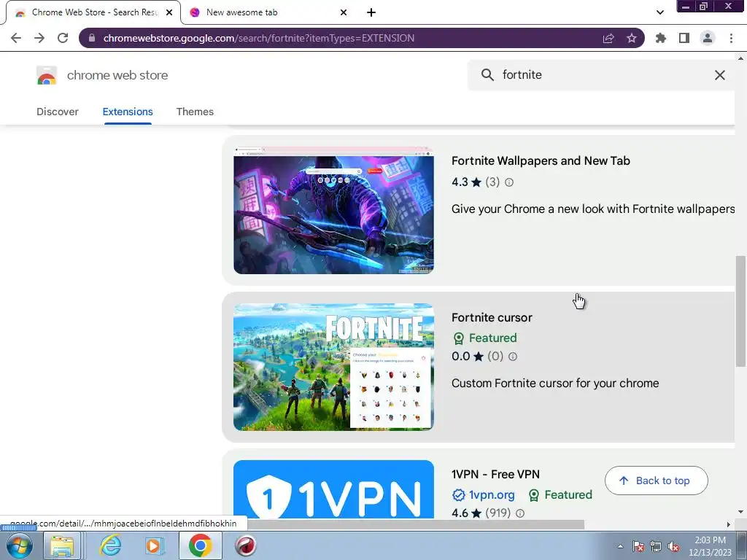Open the clock showing 2:03 PM
The image size is (747, 560).
click(x=711, y=546)
